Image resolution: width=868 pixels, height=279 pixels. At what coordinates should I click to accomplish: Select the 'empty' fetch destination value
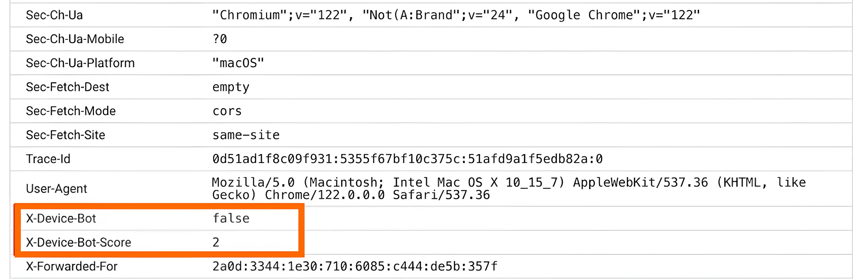(231, 87)
